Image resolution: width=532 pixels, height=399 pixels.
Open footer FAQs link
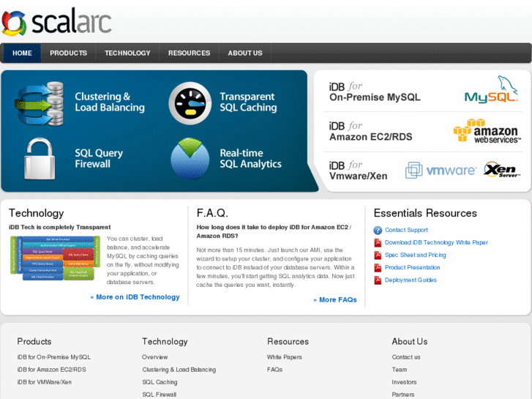tap(274, 370)
